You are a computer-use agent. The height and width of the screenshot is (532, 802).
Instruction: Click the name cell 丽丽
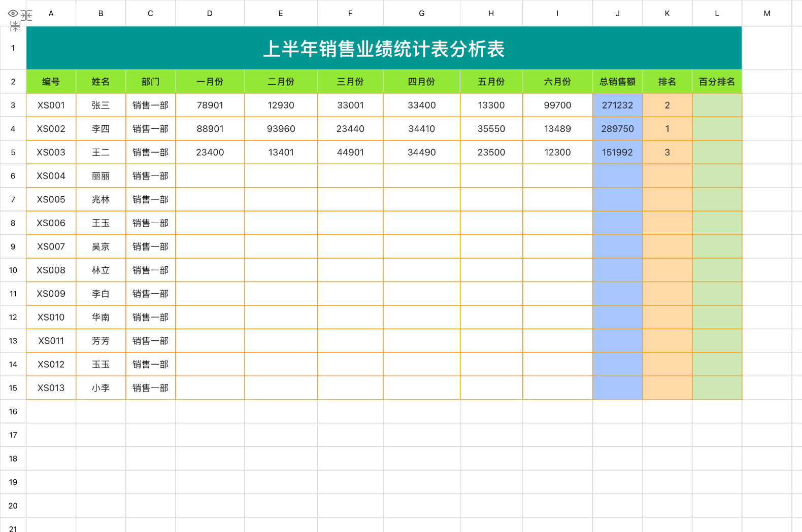[101, 176]
